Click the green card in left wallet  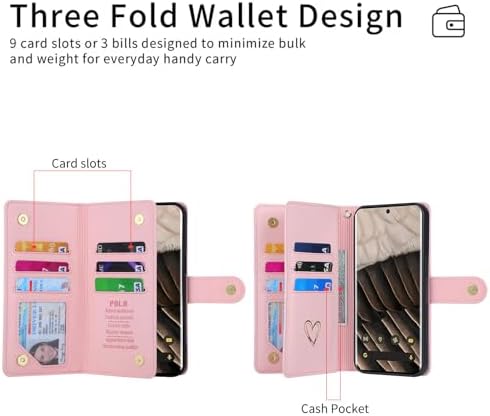[x=120, y=285]
